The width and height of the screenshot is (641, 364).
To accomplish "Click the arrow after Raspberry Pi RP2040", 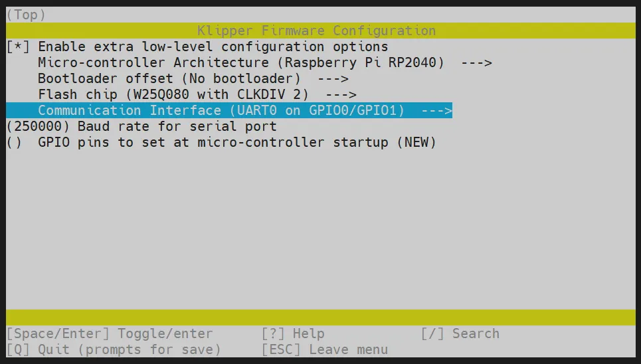I will 476,63.
